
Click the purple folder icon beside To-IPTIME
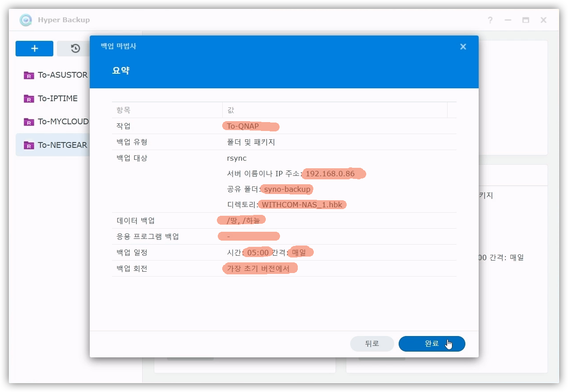tap(29, 99)
